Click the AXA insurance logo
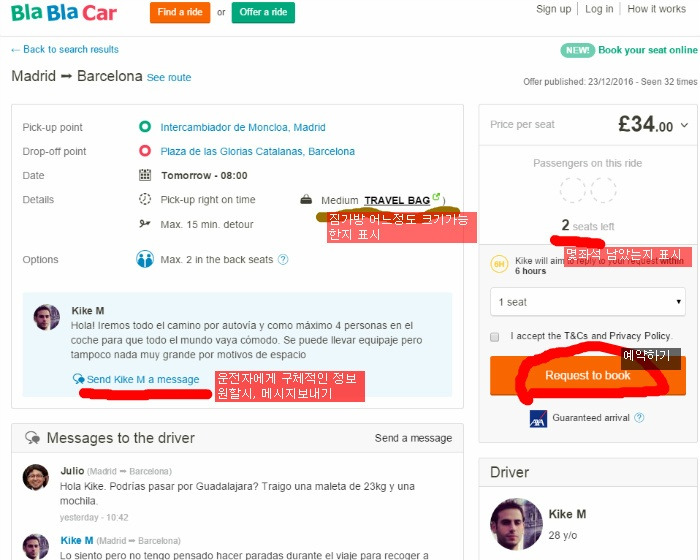This screenshot has height=560, width=700. (538, 418)
